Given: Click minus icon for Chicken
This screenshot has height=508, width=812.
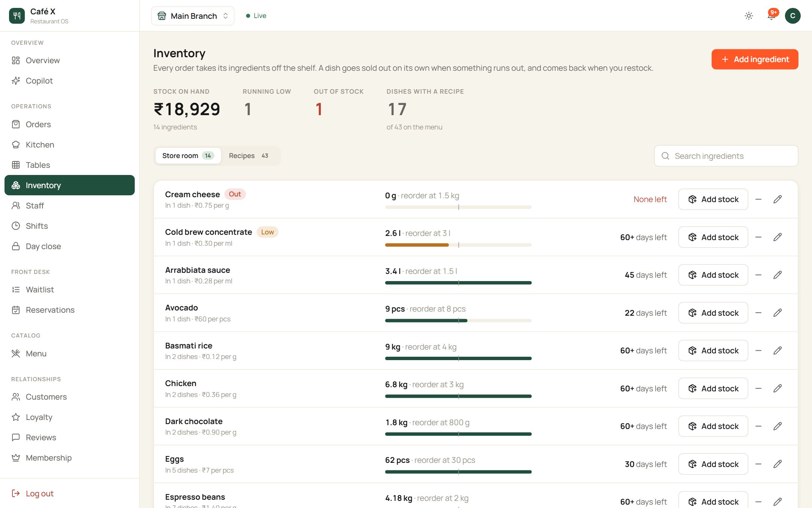Looking at the screenshot, I should (x=758, y=388).
